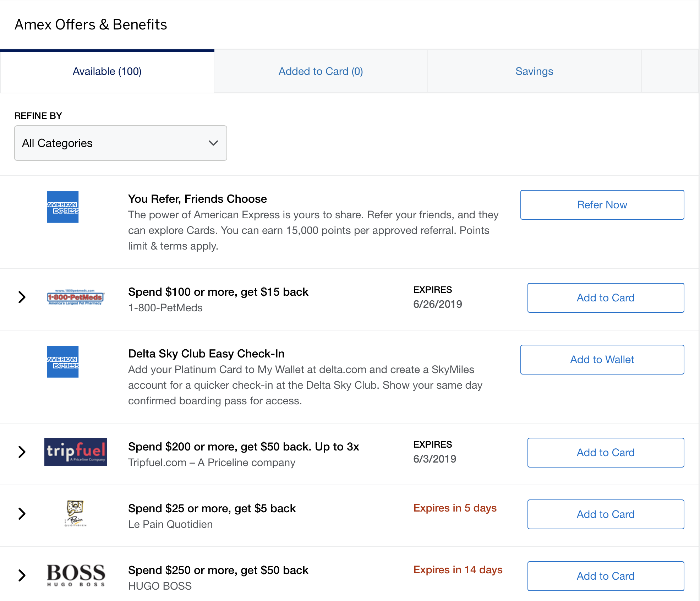Click the American Express logo beside referral offer
The width and height of the screenshot is (700, 601).
tap(62, 207)
